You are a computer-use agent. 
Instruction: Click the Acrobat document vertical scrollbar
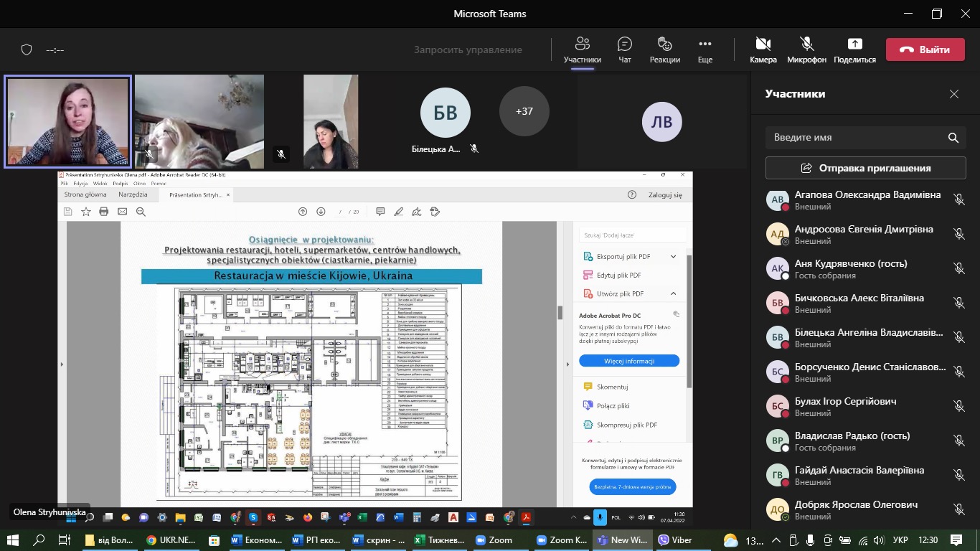(560, 312)
